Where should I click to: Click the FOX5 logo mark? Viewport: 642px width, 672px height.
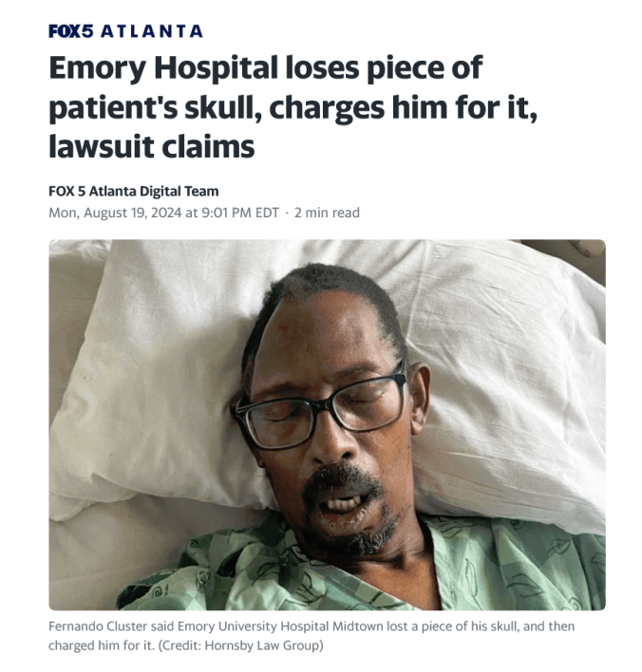pyautogui.click(x=71, y=31)
